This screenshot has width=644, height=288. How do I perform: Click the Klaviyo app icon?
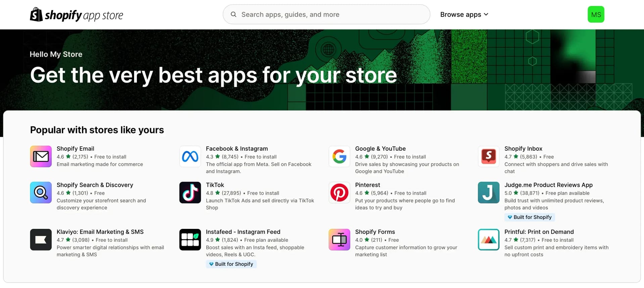coord(41,240)
